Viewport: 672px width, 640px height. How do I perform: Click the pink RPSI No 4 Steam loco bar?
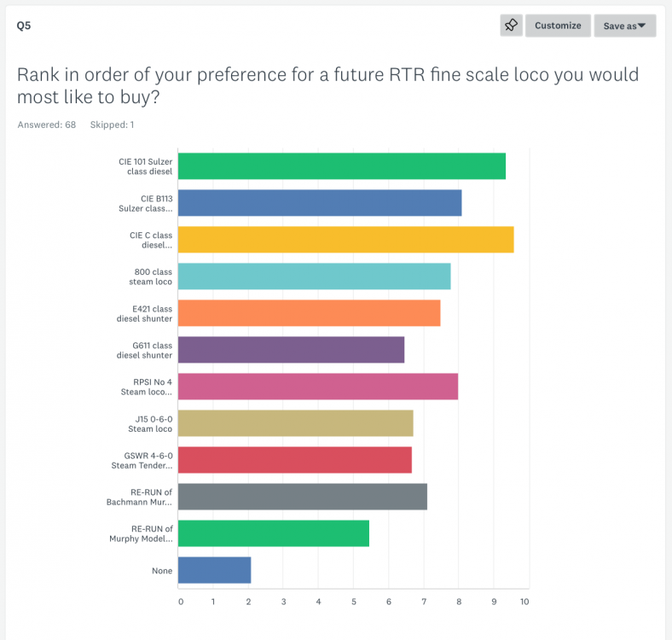(317, 387)
